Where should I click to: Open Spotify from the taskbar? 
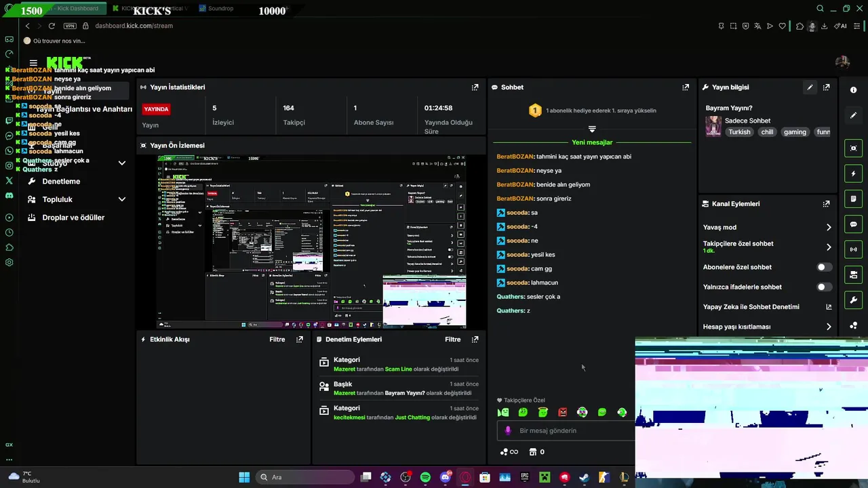[425, 477]
